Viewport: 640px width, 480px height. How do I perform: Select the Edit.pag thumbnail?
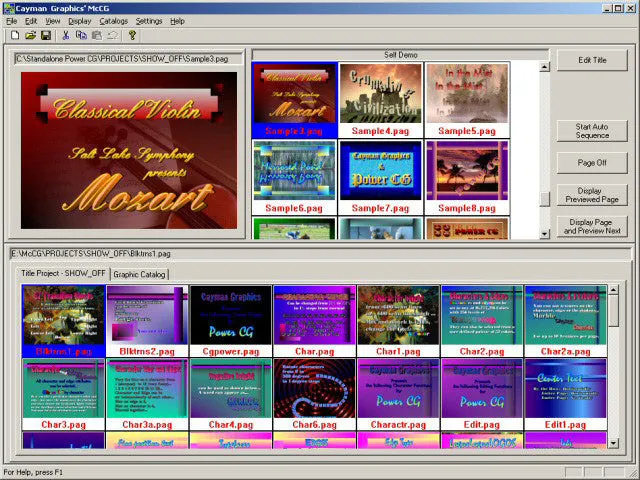(x=482, y=394)
